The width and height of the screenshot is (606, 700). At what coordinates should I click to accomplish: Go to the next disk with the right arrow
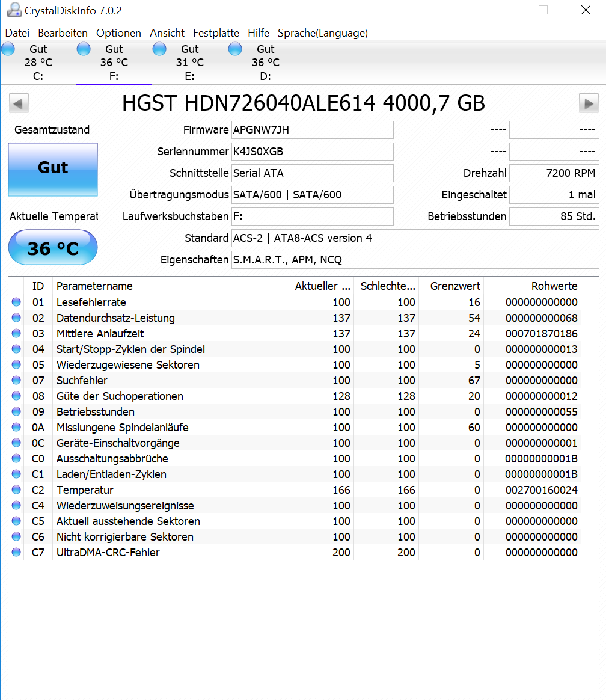(589, 103)
